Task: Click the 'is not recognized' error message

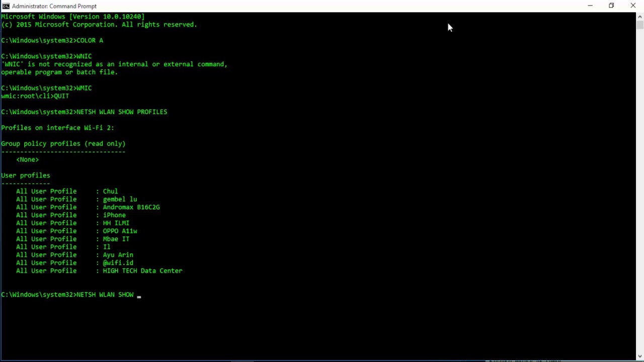Action: tap(114, 64)
